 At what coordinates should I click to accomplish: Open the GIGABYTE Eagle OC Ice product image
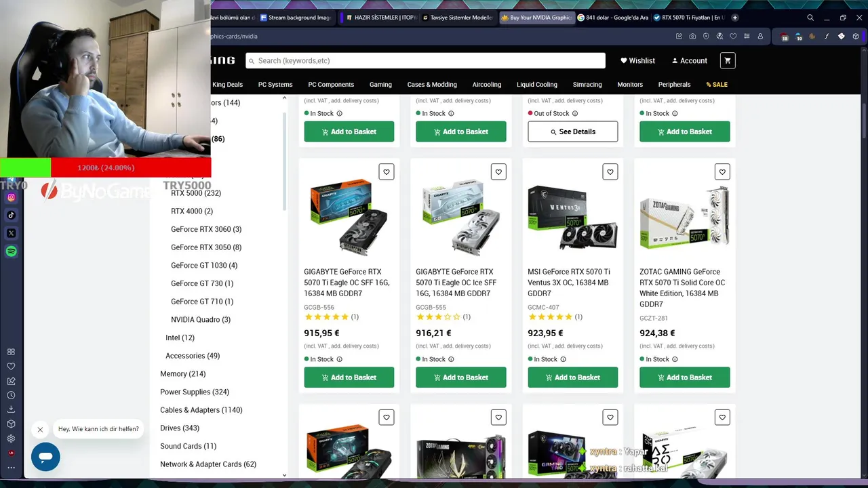tap(461, 217)
